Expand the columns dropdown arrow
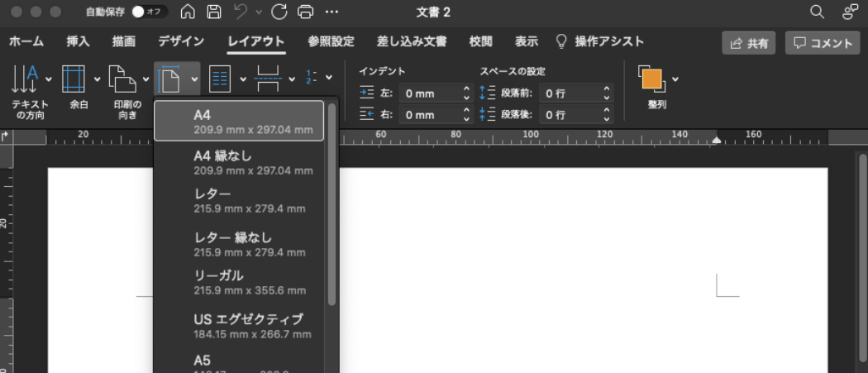The width and height of the screenshot is (868, 373). point(242,79)
